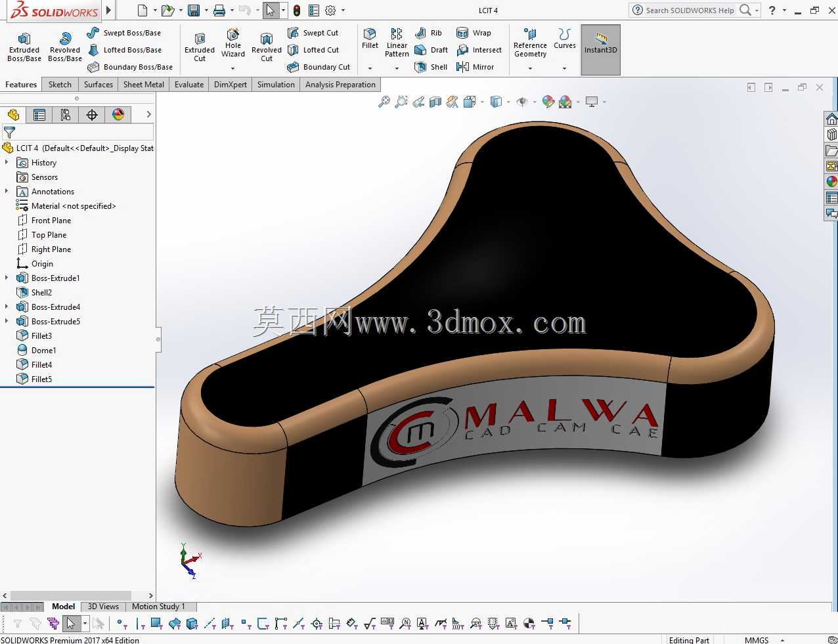Expand the Boss-Extrude5 feature
This screenshot has height=644, width=838.
tap(7, 321)
